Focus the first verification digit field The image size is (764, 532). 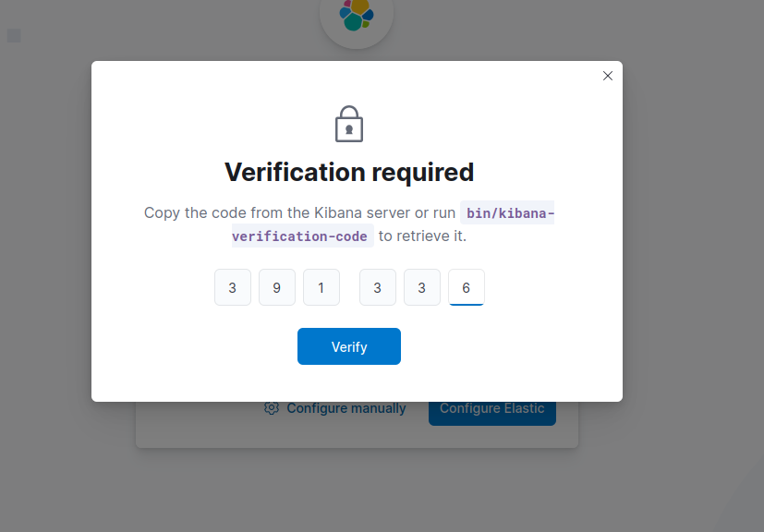point(233,287)
